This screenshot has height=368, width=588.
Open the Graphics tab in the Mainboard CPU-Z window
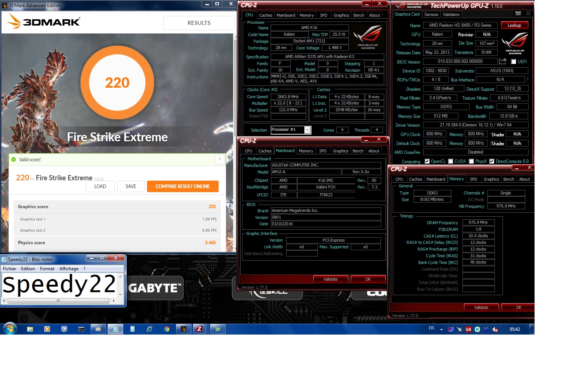pos(341,151)
